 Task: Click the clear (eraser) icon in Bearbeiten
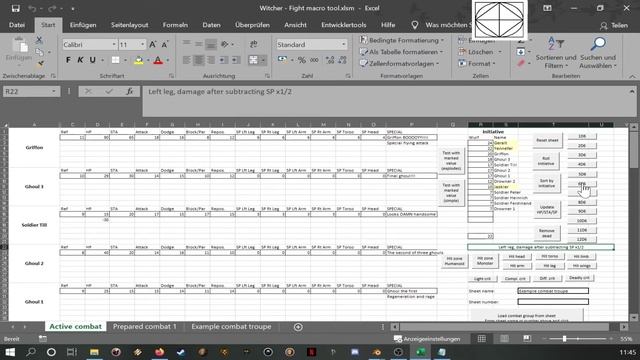tap(521, 64)
